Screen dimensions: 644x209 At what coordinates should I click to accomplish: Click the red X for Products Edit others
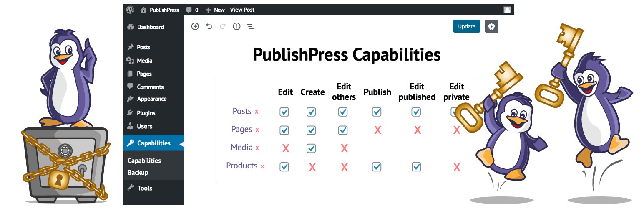click(x=344, y=167)
